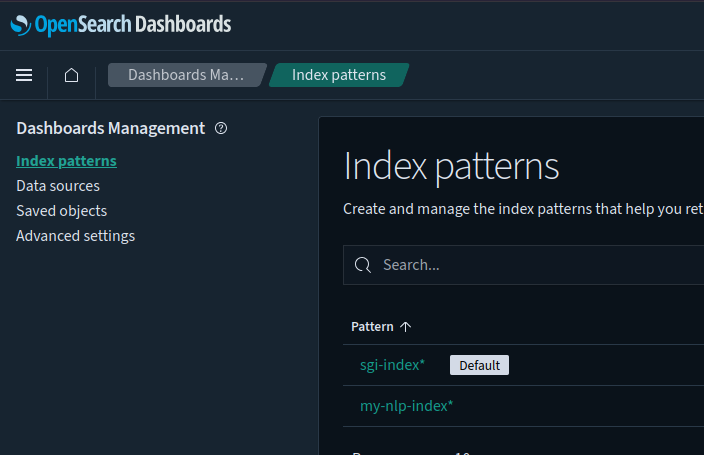Screen dimensions: 704x455
Task: Open the Dashboards Management help icon
Action: point(221,128)
